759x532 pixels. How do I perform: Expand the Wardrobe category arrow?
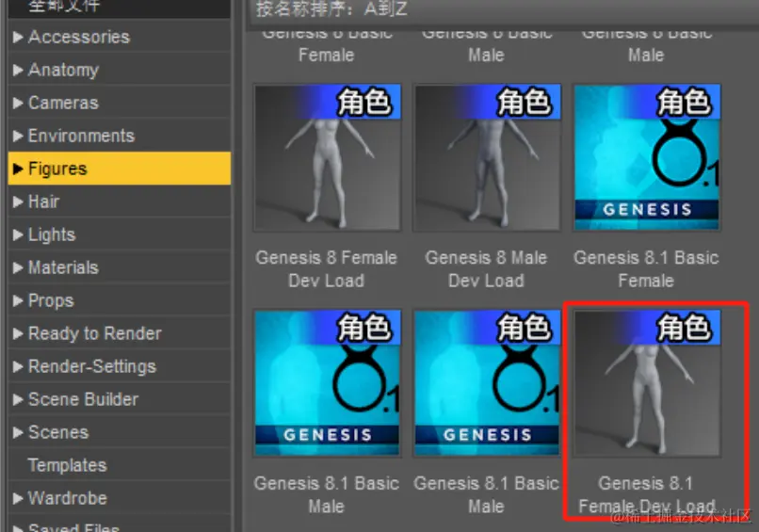(x=18, y=498)
